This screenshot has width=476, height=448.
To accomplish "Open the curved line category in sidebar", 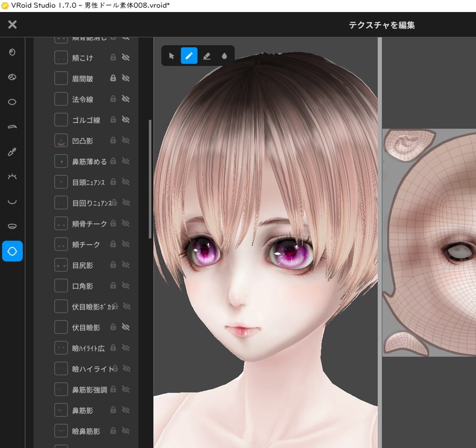I will click(x=12, y=201).
